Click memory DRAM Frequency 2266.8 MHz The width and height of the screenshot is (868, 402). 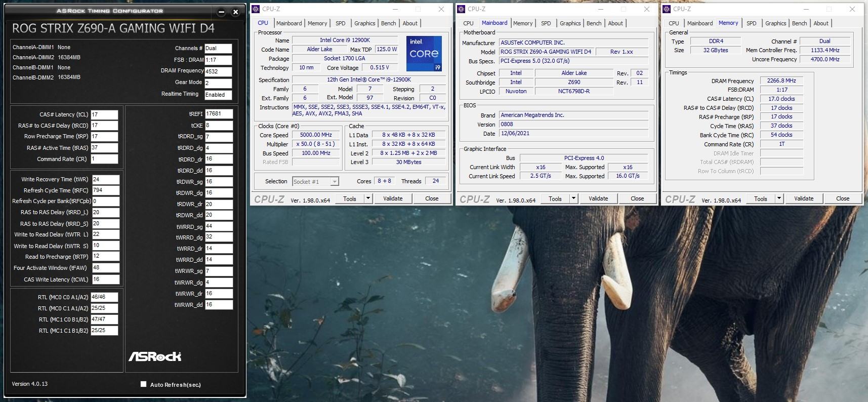781,81
